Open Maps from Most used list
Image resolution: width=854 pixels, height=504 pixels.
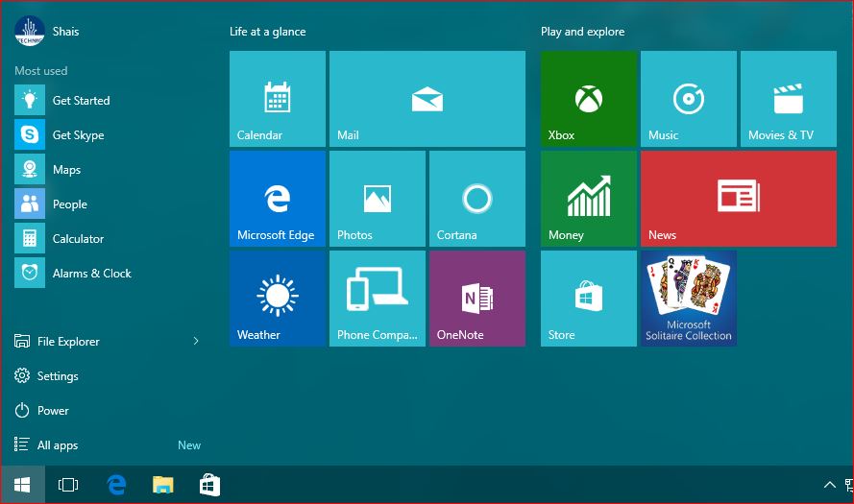(107, 169)
